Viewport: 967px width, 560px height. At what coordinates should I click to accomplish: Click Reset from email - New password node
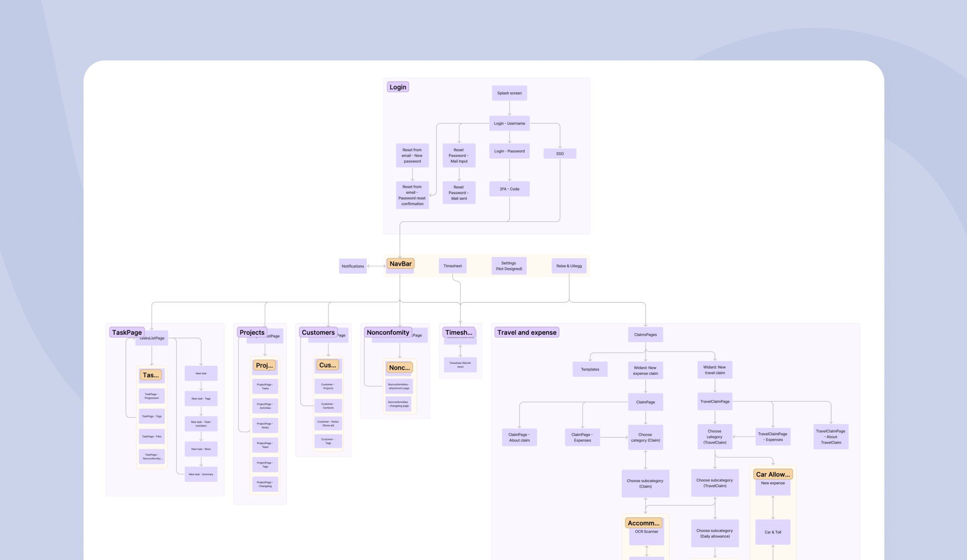(412, 156)
